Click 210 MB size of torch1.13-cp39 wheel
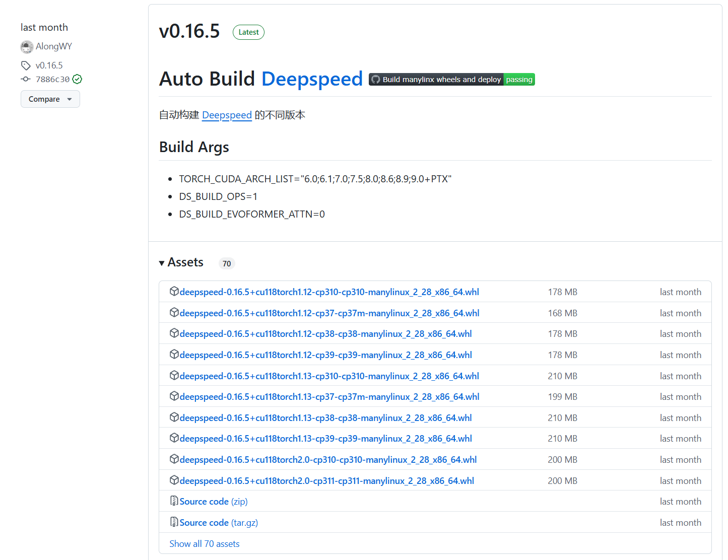This screenshot has height=560, width=728. tap(563, 439)
